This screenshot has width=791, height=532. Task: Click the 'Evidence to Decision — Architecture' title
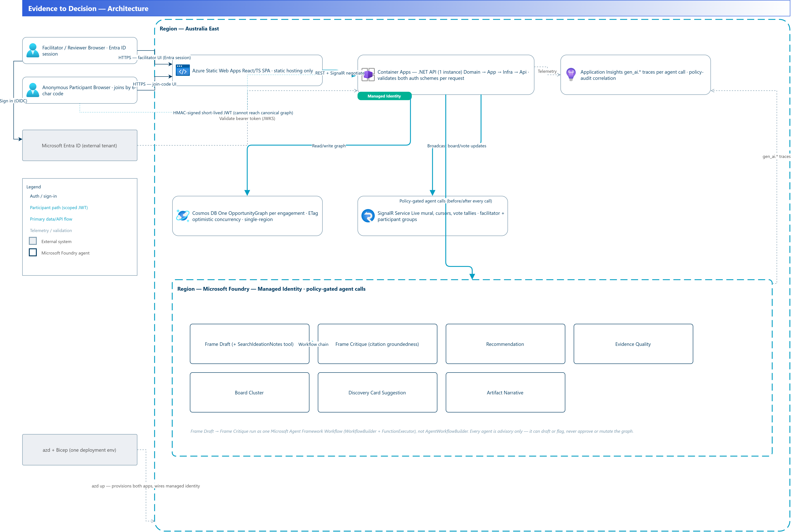click(88, 9)
